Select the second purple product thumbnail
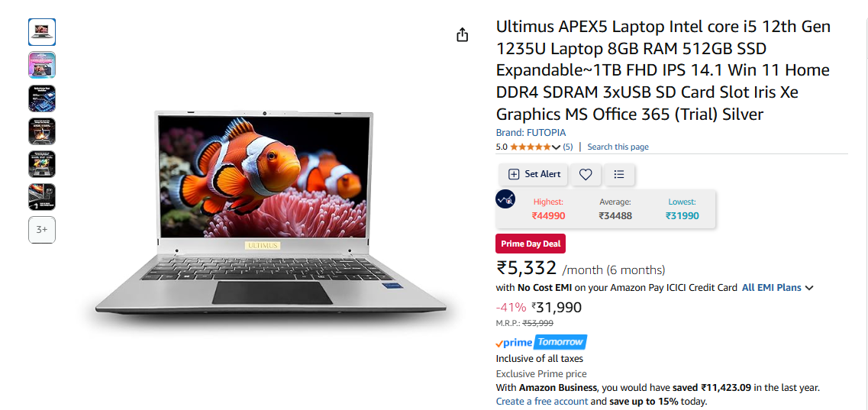 click(x=42, y=66)
